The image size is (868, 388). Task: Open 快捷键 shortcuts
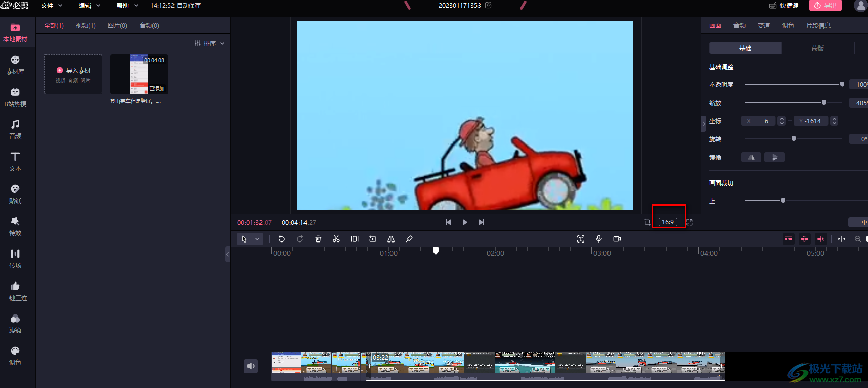(x=784, y=5)
